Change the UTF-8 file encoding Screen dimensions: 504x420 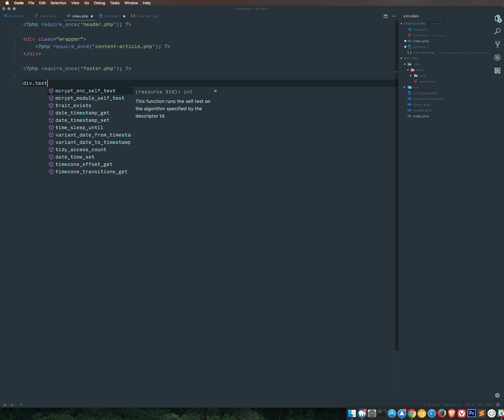click(469, 405)
